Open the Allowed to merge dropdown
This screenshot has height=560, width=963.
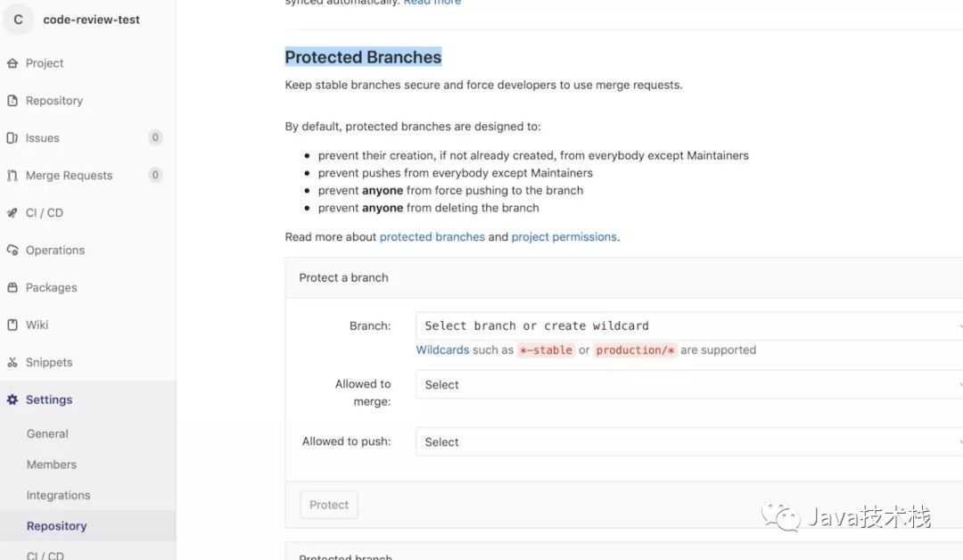pos(689,385)
